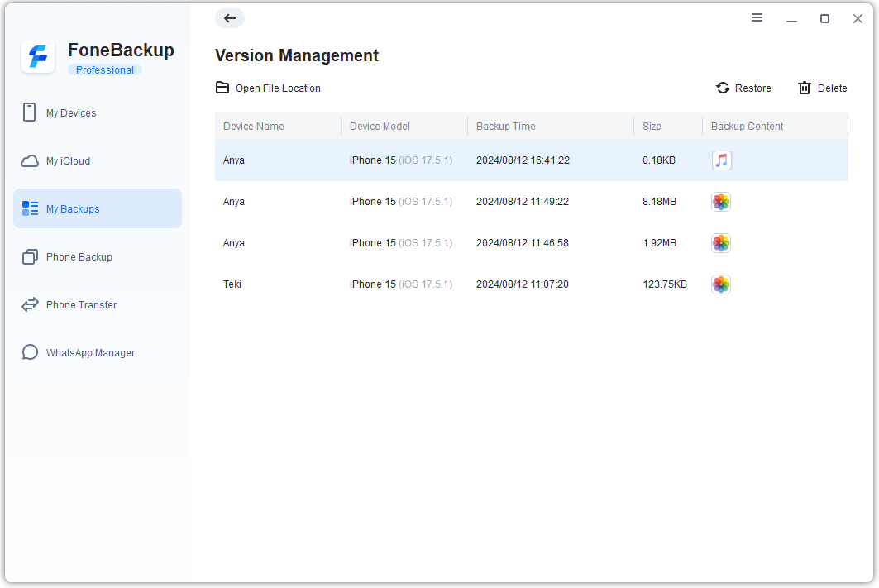Click the Restore circular arrows icon
The height and width of the screenshot is (588, 879).
coord(723,88)
